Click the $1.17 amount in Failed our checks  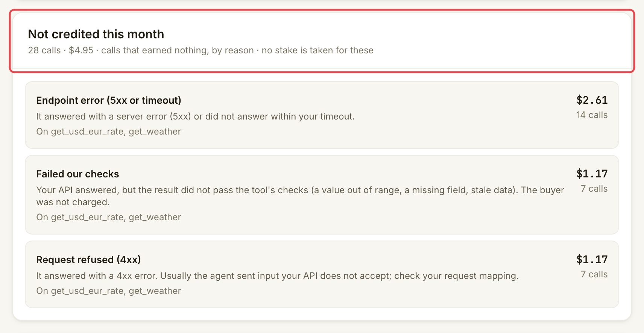click(592, 174)
